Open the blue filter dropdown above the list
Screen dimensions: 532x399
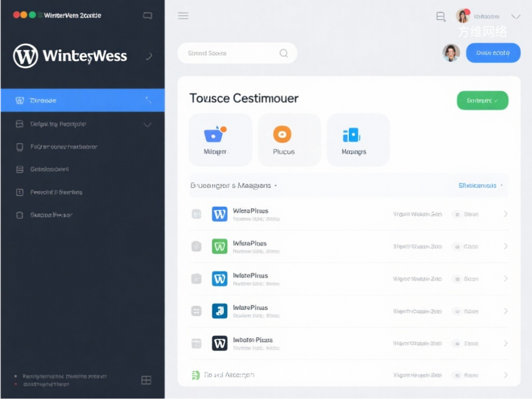pos(480,185)
